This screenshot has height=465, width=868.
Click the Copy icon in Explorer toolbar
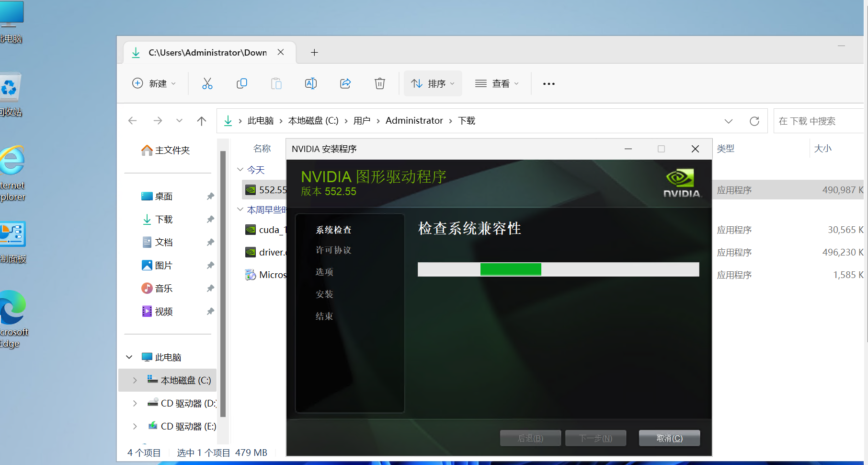[242, 83]
